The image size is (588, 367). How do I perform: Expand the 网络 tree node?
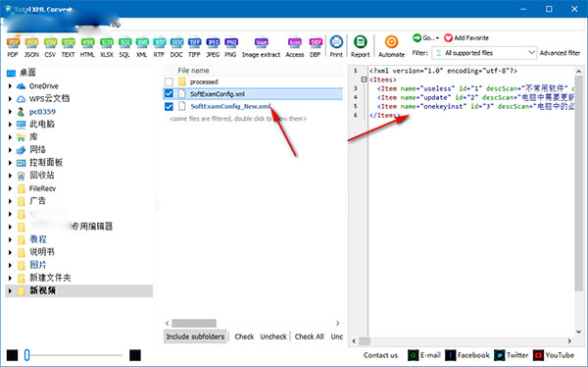pos(10,150)
